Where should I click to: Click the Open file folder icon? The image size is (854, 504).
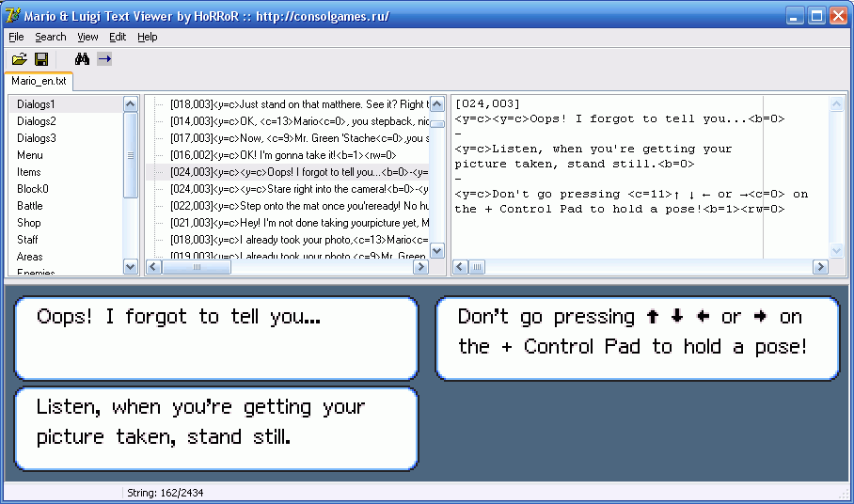19,59
